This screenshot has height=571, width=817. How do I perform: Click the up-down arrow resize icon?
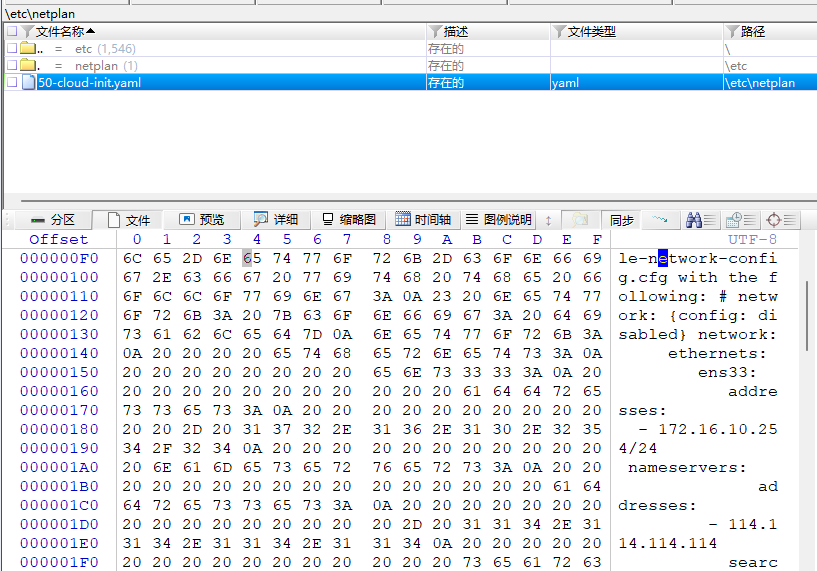click(x=548, y=220)
